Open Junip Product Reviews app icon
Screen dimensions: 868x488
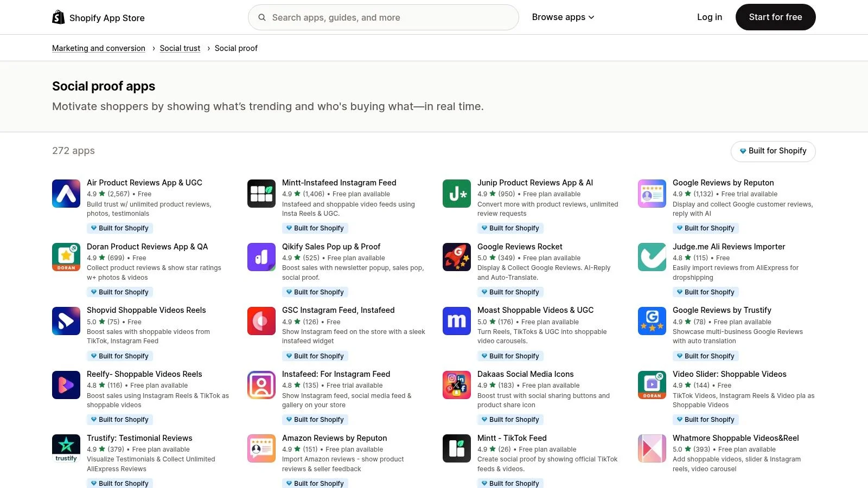point(457,194)
